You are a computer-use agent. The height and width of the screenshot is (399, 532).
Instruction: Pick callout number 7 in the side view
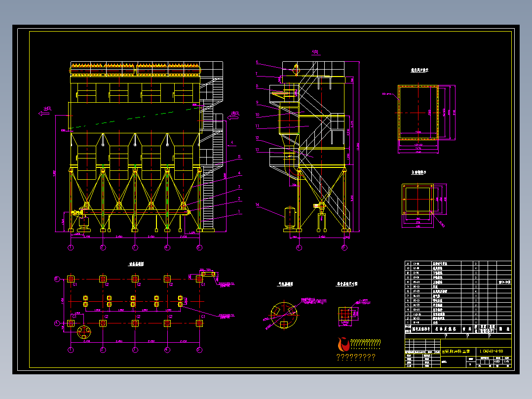[257, 74]
